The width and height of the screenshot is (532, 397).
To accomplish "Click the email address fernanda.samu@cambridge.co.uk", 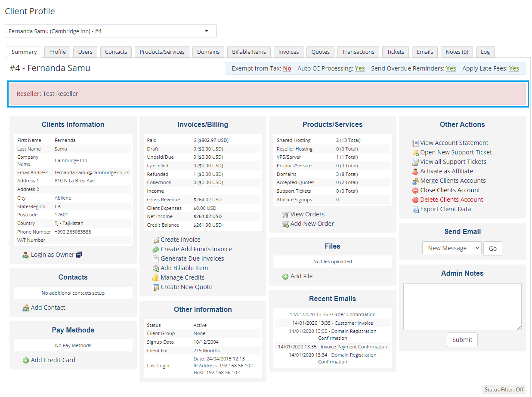I will [x=92, y=172].
